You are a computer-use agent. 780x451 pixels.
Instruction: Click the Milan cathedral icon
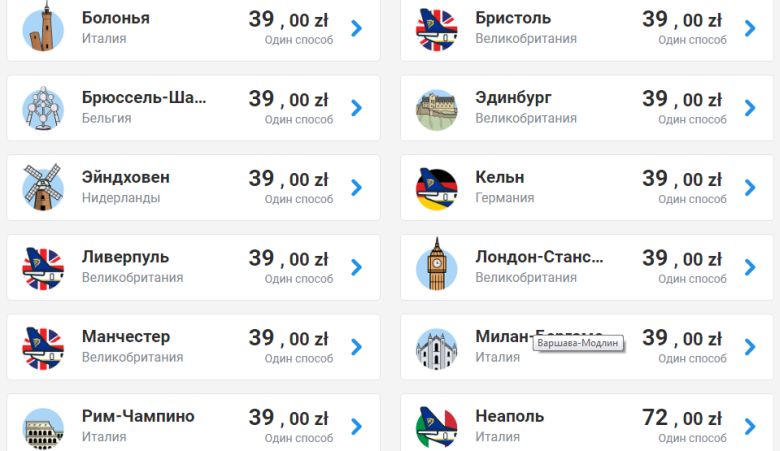click(436, 347)
